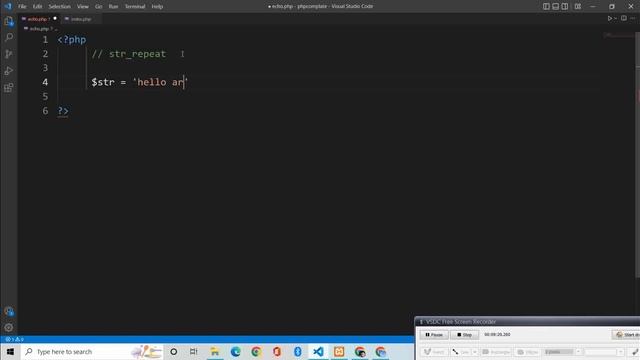The image size is (640, 360).
Task: Toggle the bottom panel layout icon
Action: click(556, 6)
